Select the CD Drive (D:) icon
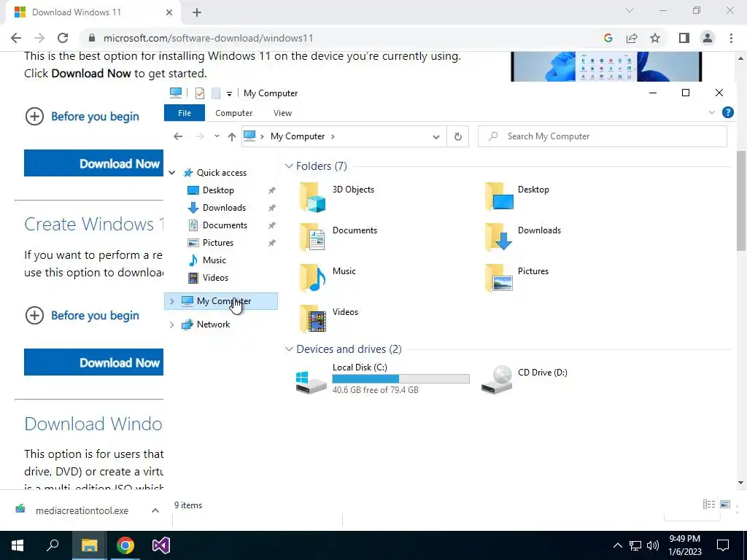Screen dimensions: 747x560 (497, 379)
